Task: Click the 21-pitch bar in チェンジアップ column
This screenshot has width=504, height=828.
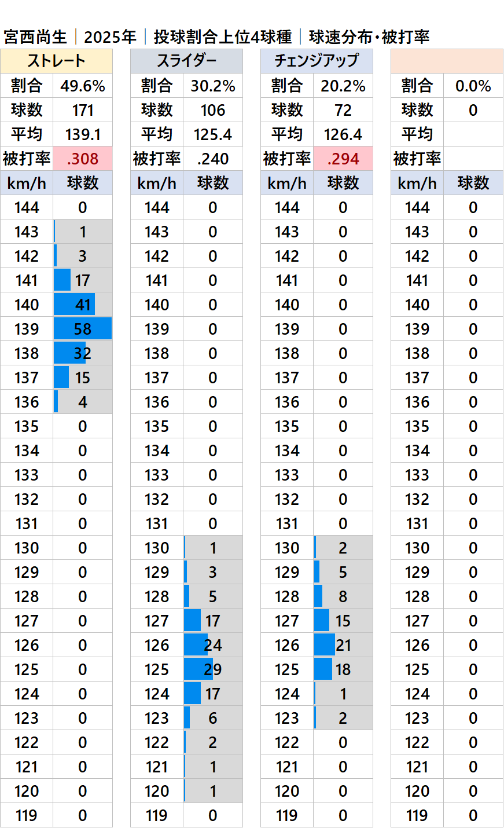Action: pos(325,645)
